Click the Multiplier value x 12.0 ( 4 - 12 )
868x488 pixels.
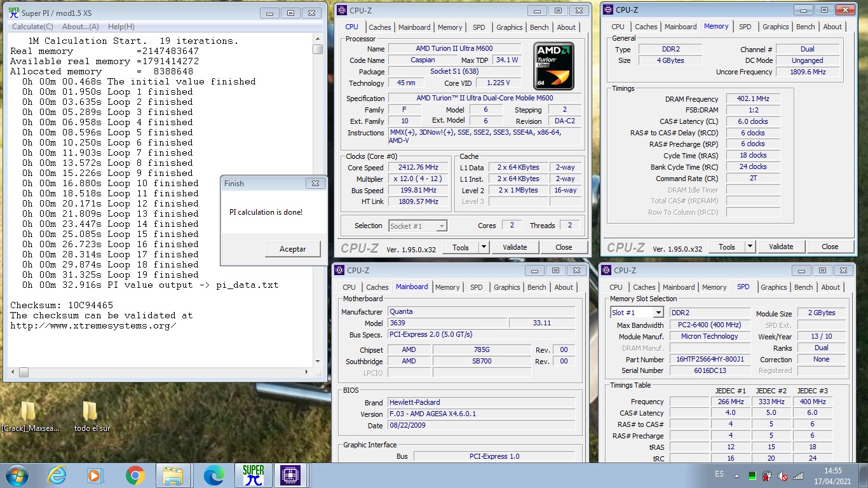417,179
